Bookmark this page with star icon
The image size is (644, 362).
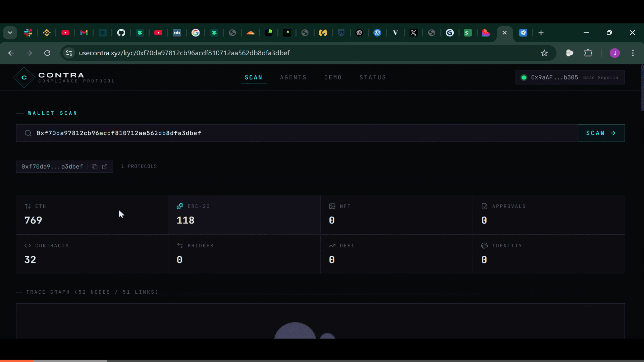coord(544,53)
